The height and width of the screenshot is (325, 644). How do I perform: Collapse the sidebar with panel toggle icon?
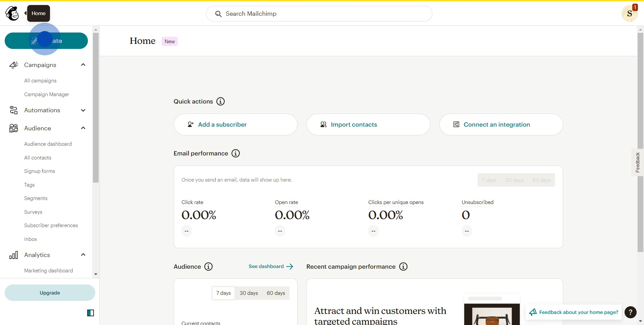click(91, 313)
